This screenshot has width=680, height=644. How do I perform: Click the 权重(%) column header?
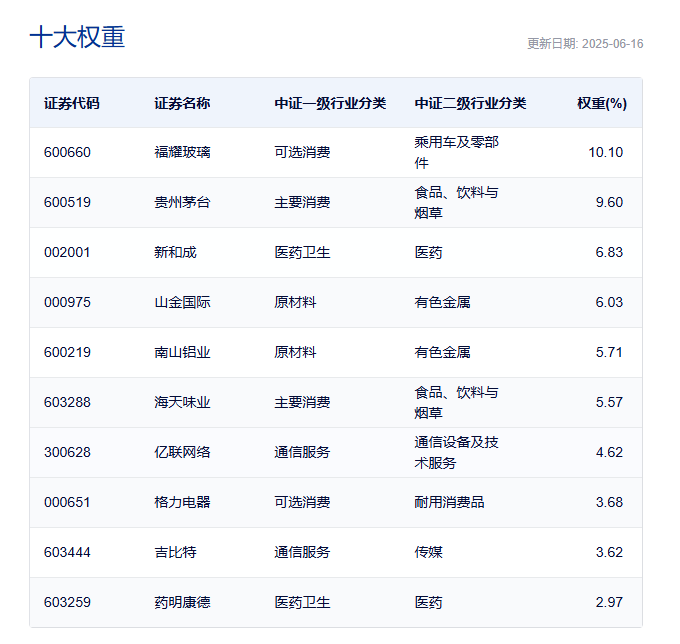pyautogui.click(x=602, y=103)
